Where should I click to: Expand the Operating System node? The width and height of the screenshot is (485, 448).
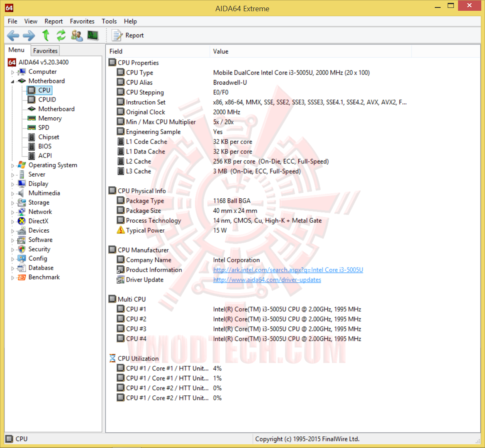[13, 166]
